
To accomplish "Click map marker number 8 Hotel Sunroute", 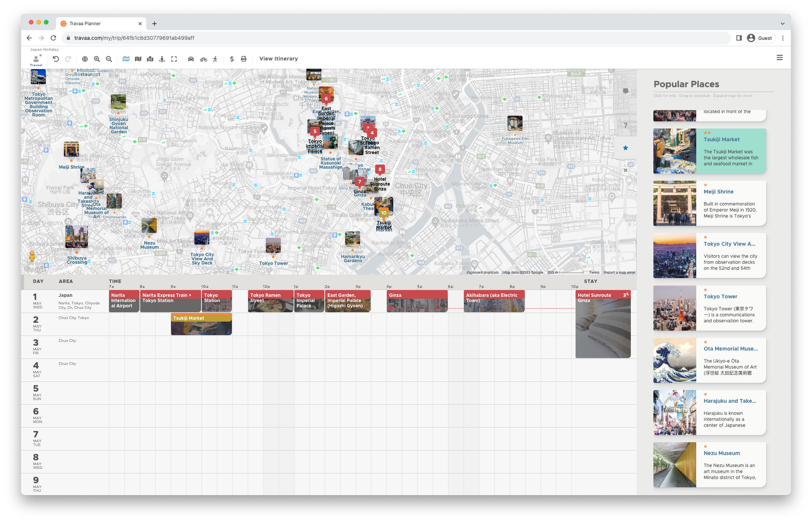I will point(380,169).
